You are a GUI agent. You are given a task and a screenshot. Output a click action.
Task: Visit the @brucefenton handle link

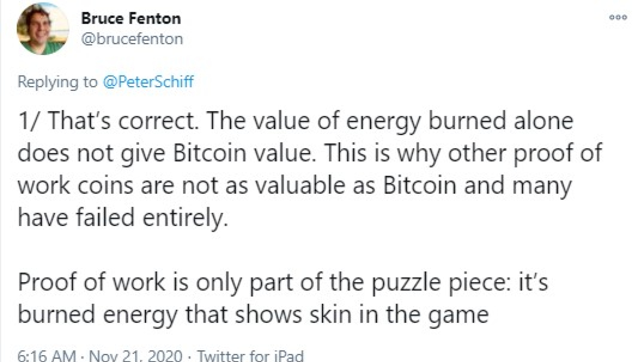132,39
